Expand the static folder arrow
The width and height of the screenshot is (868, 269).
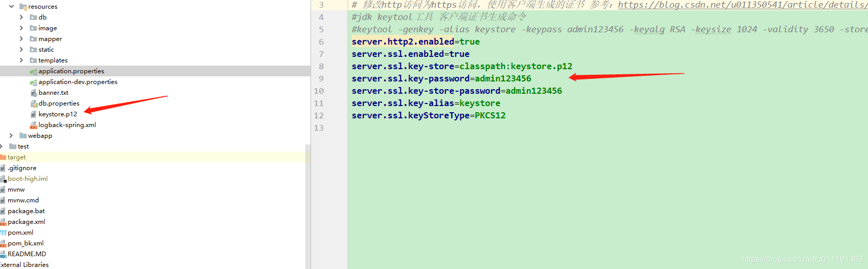point(21,50)
